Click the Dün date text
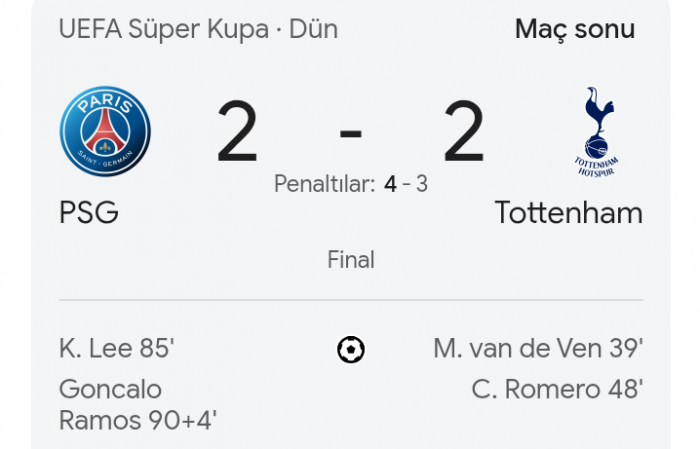Screen dimensions: 700x449 coord(313,29)
